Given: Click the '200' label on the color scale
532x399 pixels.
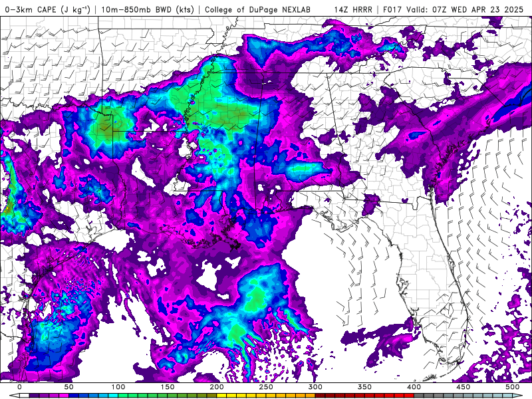Looking at the screenshot, I should click(217, 387).
